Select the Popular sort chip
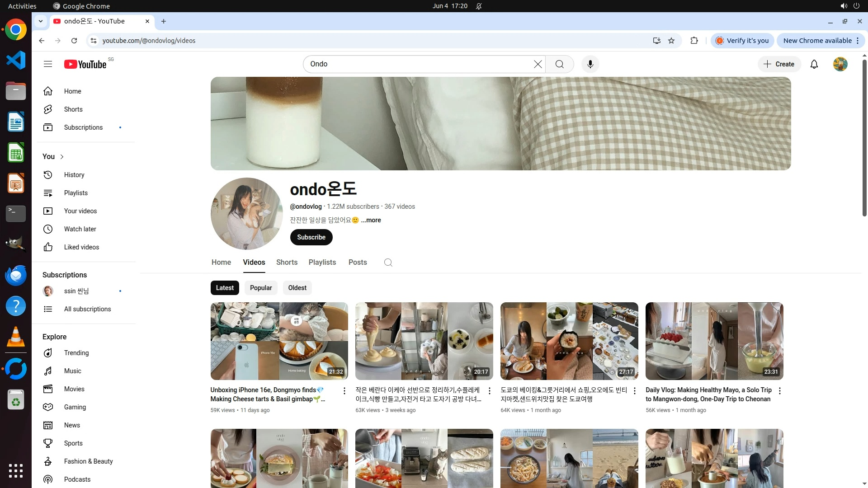 tap(261, 288)
